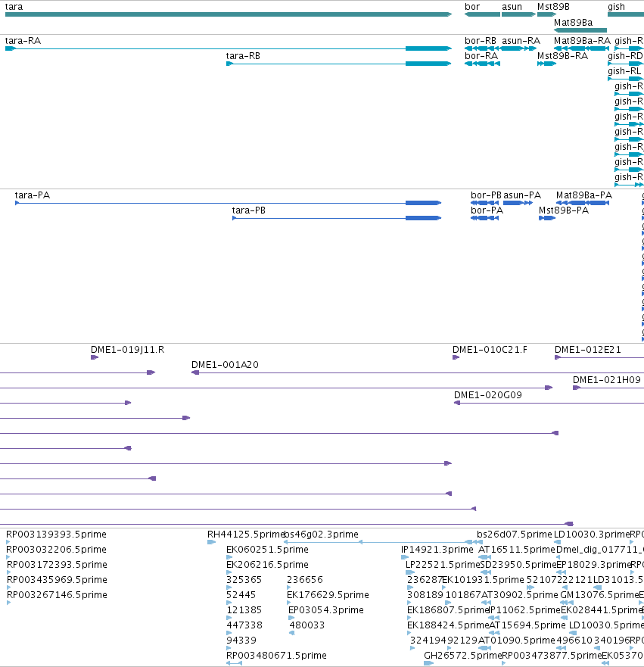Select EST LD10030.3prime

point(557,542)
